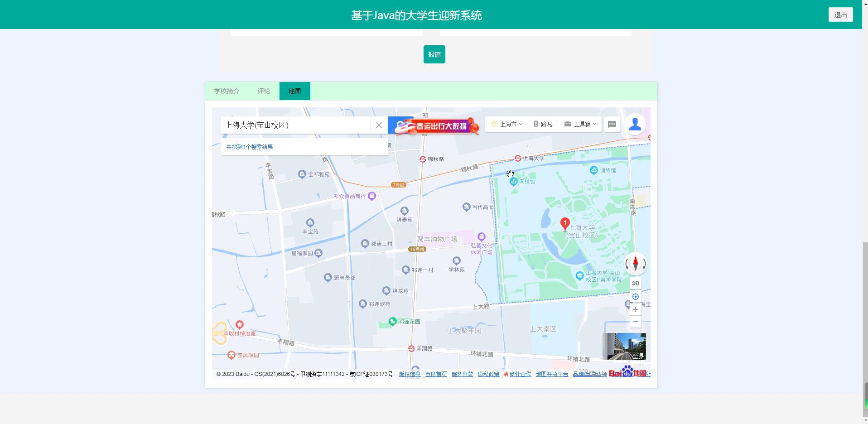Image resolution: width=868 pixels, height=424 pixels.
Task: Click the 美术学院 school marker
Action: tap(579, 276)
